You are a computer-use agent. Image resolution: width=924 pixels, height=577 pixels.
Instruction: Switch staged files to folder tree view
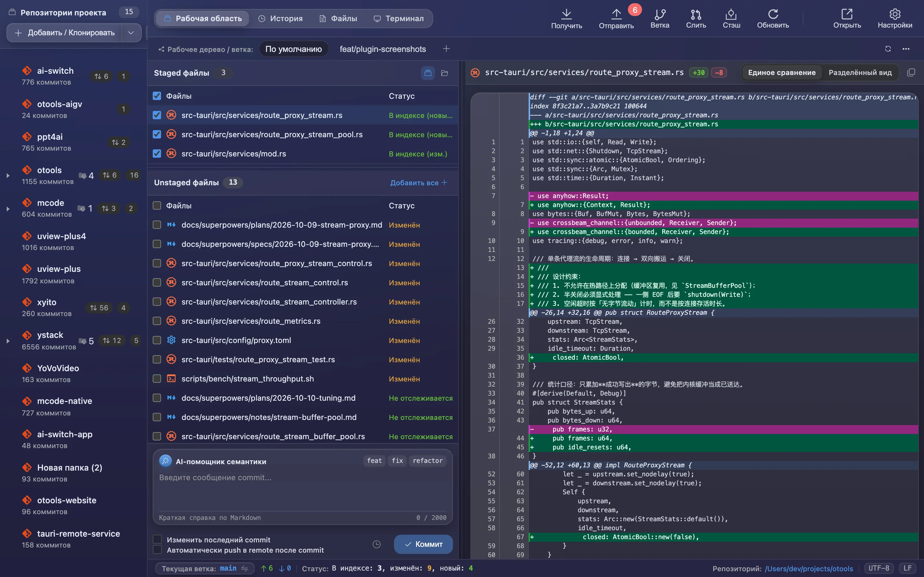[444, 73]
